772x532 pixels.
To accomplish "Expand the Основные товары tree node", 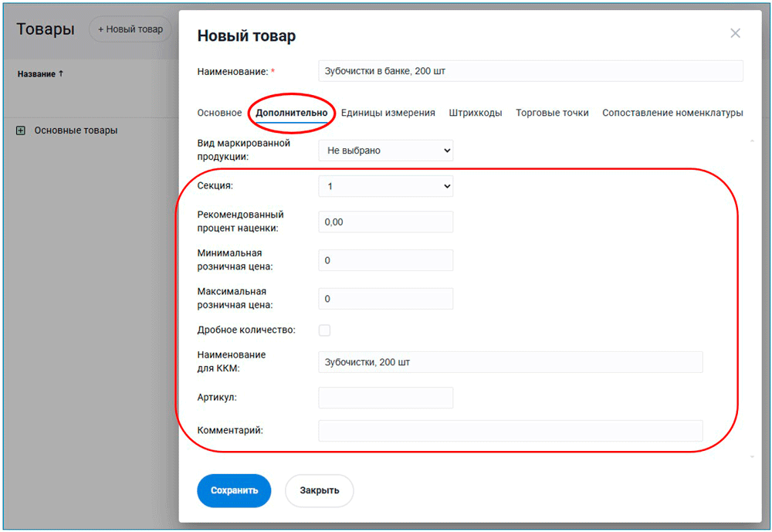I will tap(21, 130).
